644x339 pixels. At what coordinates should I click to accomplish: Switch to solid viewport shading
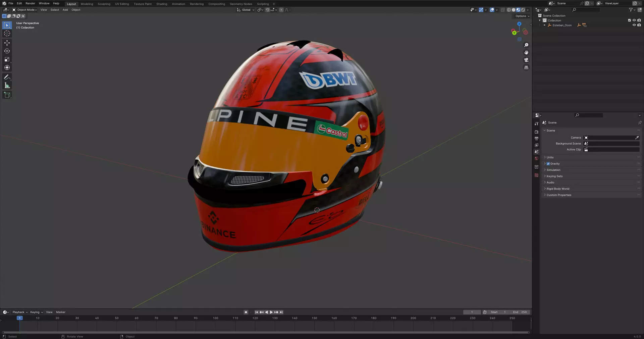click(x=514, y=10)
